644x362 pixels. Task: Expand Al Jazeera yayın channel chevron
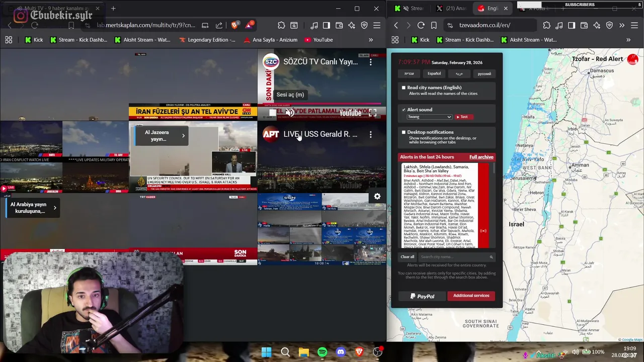pos(183,135)
